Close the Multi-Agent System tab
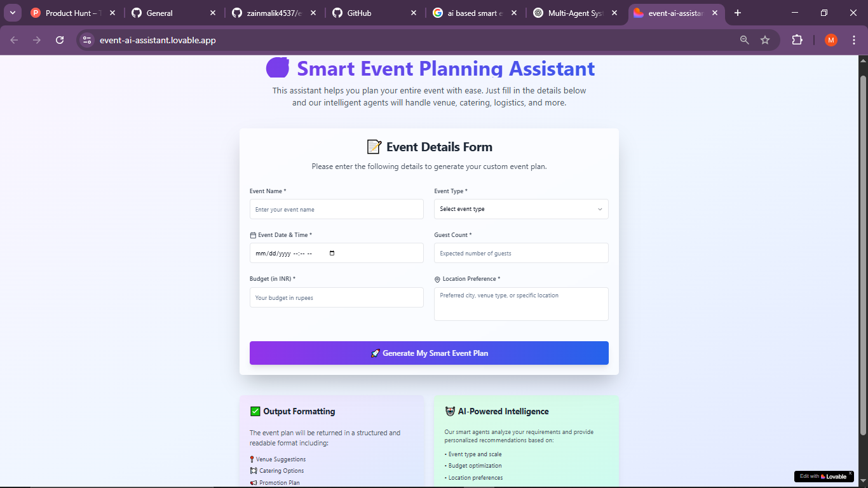 614,13
